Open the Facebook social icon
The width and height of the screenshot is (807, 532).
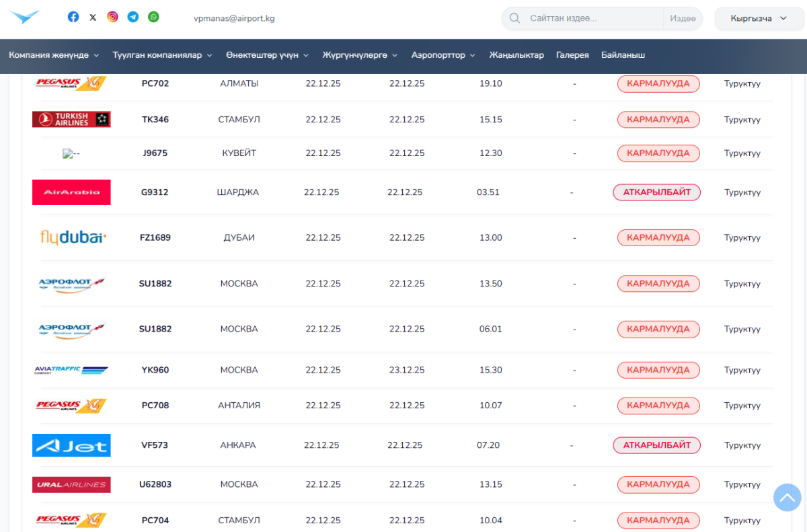[x=73, y=17]
